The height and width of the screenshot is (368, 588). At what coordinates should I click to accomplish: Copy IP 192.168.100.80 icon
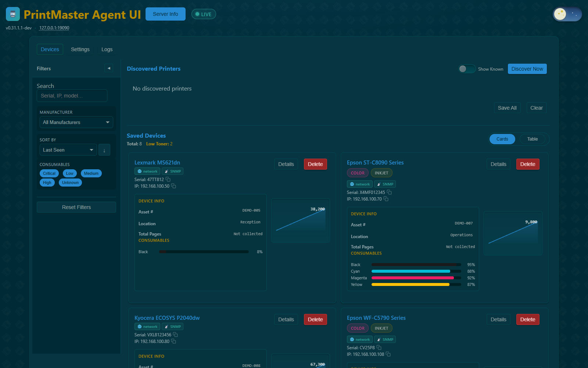click(173, 341)
